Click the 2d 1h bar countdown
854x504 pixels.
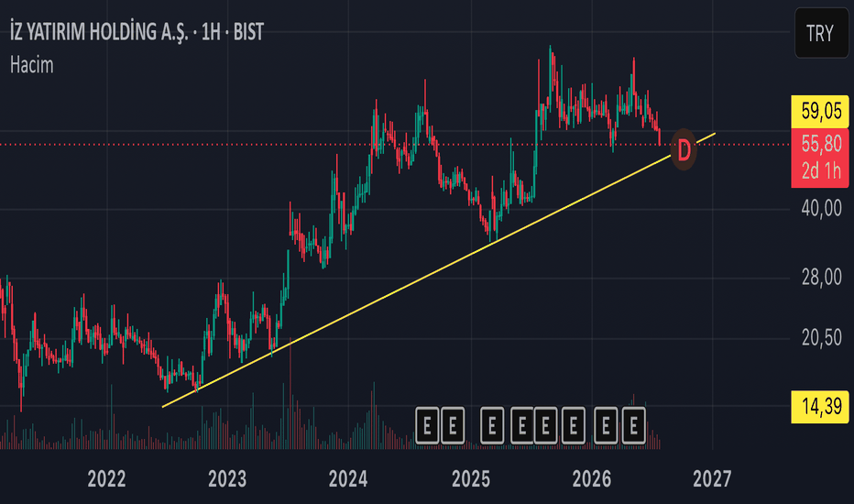pos(820,171)
